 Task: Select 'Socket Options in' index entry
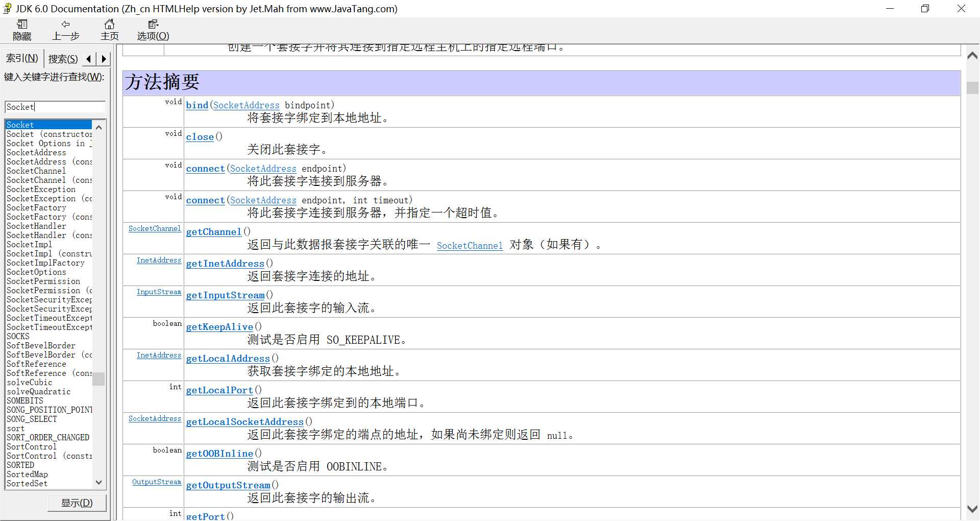48,144
